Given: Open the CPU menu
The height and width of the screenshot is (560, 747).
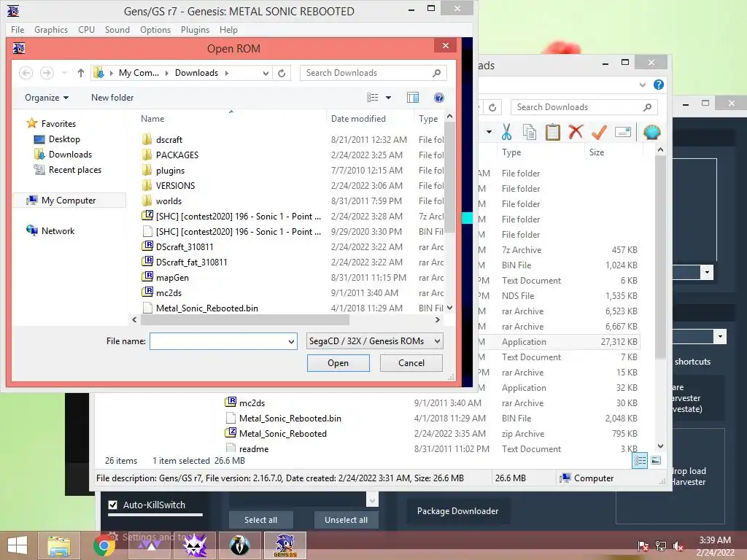Looking at the screenshot, I should point(86,29).
